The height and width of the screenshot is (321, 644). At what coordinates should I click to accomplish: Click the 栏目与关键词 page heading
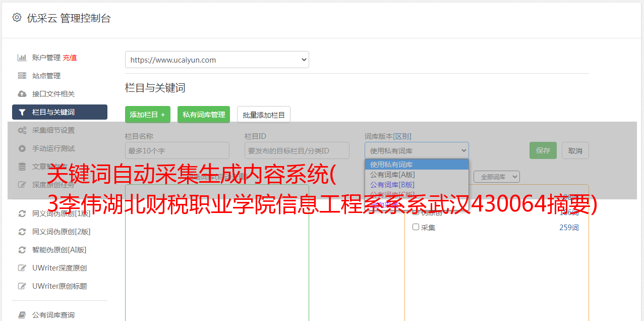155,88
